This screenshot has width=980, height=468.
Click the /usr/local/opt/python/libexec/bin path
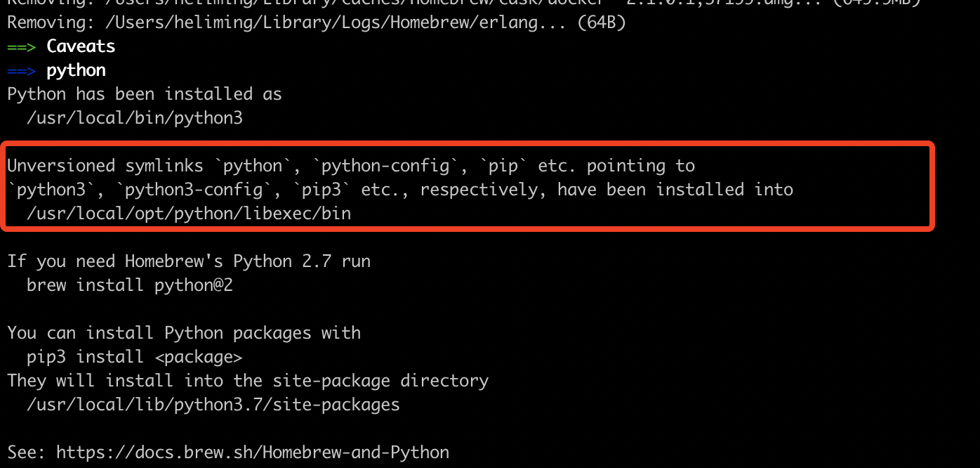tap(188, 213)
